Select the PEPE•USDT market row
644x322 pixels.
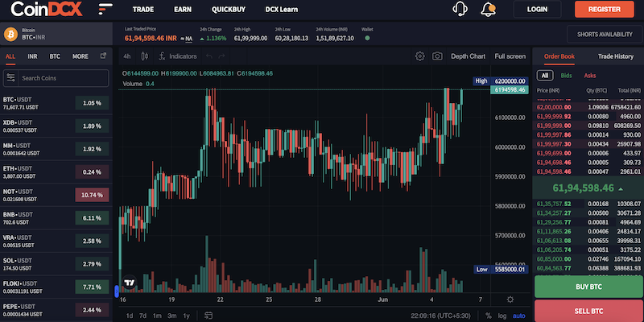(56, 310)
